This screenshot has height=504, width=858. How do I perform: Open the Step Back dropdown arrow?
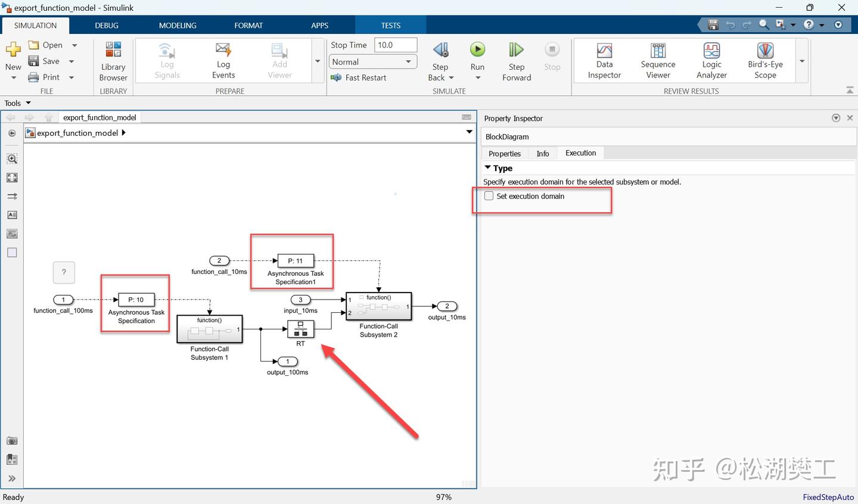pos(451,78)
